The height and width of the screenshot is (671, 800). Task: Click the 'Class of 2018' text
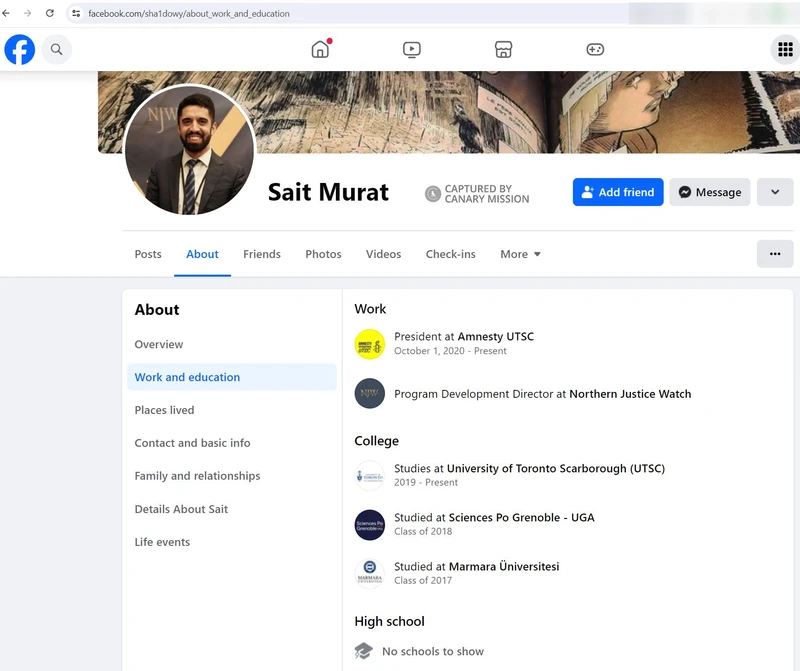pos(423,531)
